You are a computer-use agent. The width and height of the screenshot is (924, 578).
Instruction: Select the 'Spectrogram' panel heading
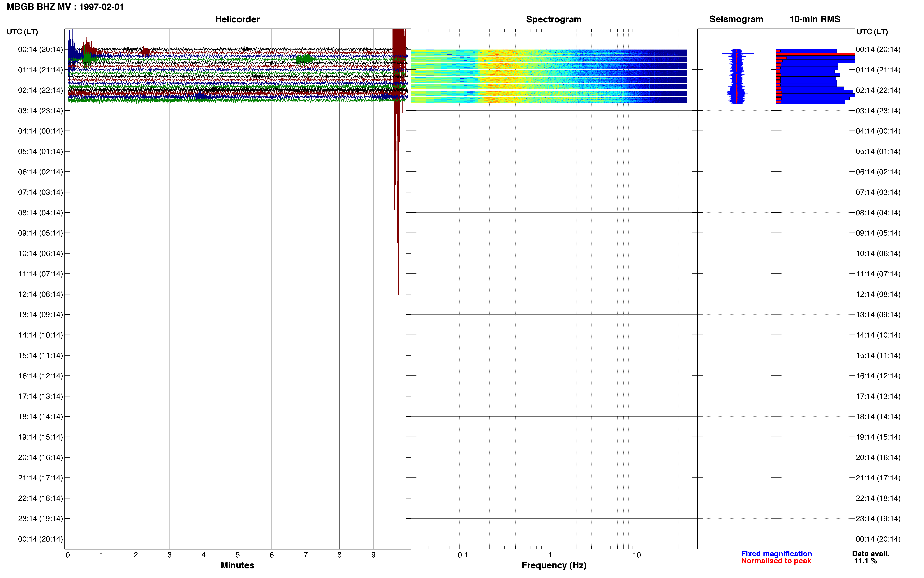pos(554,19)
